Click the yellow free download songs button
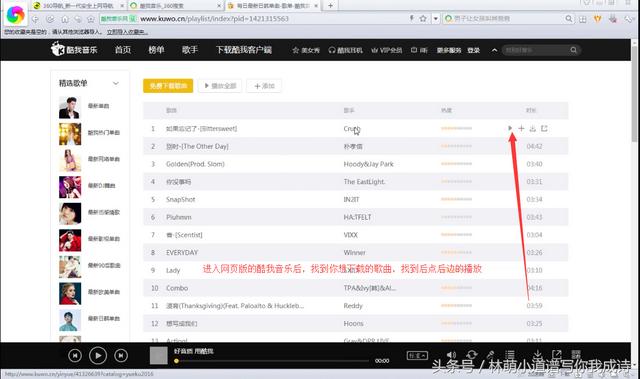The height and width of the screenshot is (379, 640). pyautogui.click(x=168, y=86)
